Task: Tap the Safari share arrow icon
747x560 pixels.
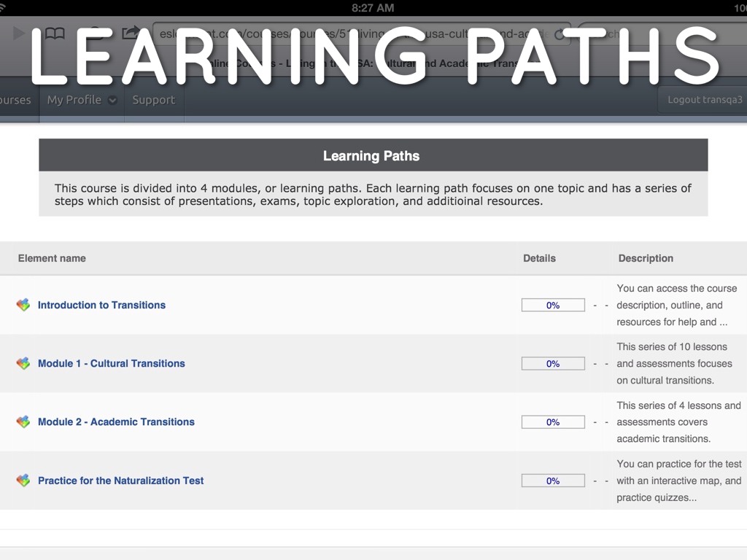Action: click(x=131, y=34)
